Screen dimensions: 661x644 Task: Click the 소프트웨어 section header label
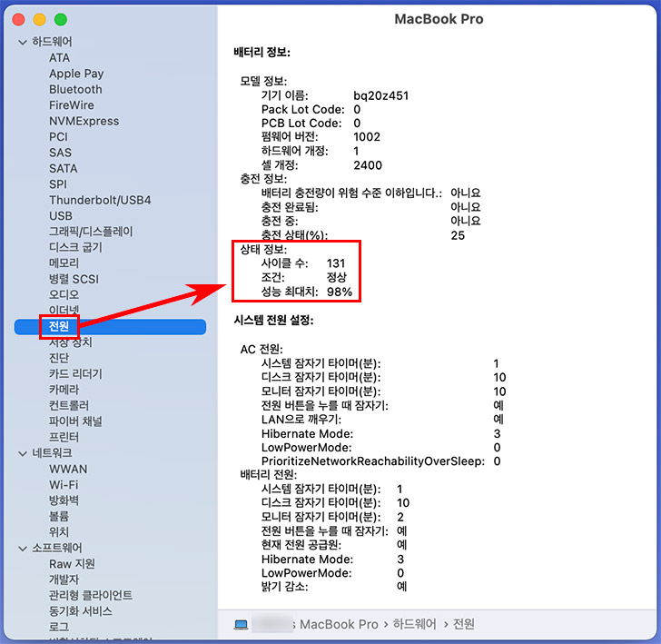coord(57,549)
